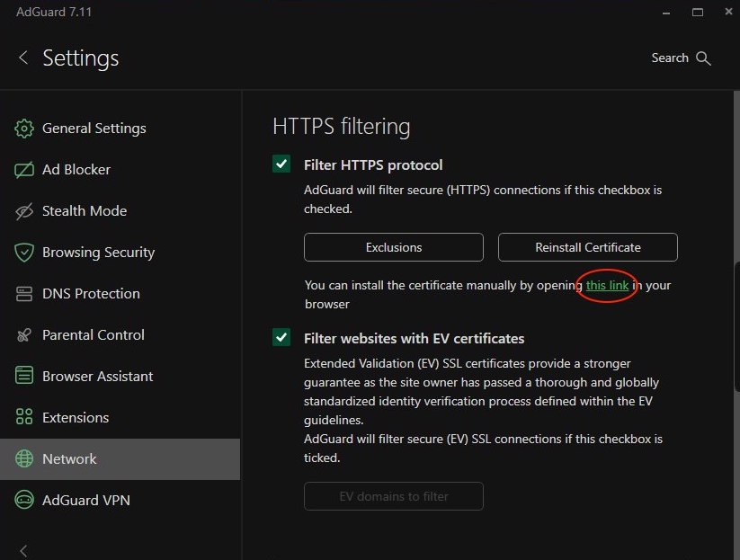
Task: Open 'this link' certificate hyperlink
Action: (x=608, y=286)
